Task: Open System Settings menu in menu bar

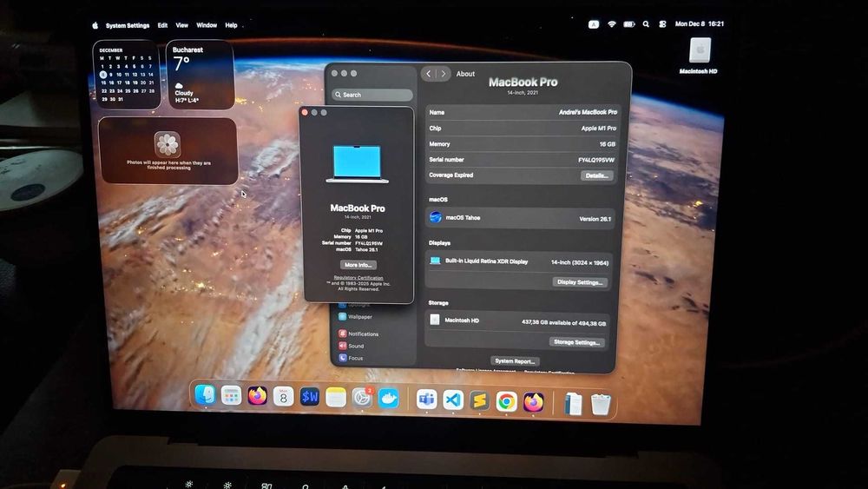Action: coord(128,25)
